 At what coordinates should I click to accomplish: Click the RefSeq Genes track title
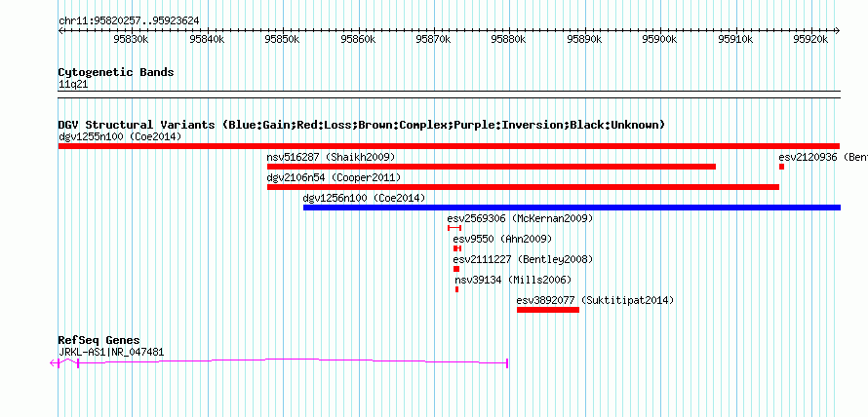click(99, 340)
